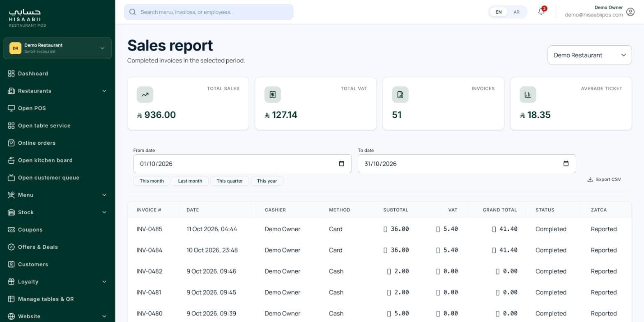Image resolution: width=644 pixels, height=322 pixels.
Task: Click the Online orders bag icon
Action: click(x=11, y=143)
